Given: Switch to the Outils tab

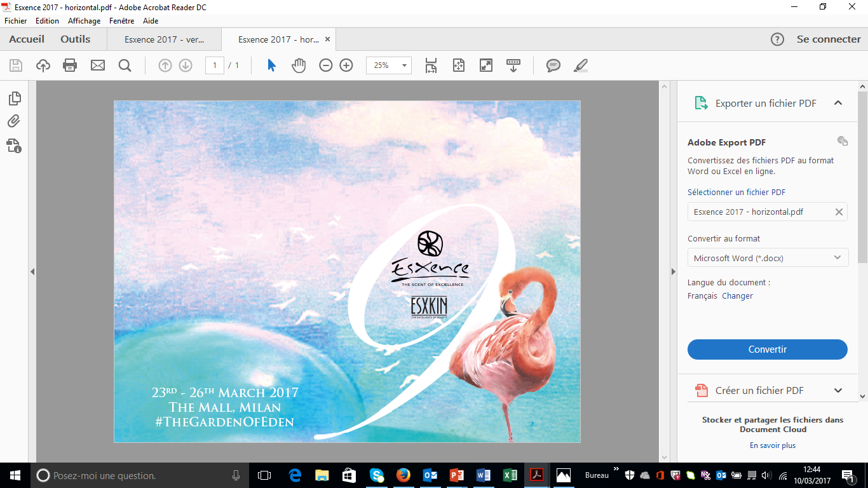Looking at the screenshot, I should coord(76,39).
